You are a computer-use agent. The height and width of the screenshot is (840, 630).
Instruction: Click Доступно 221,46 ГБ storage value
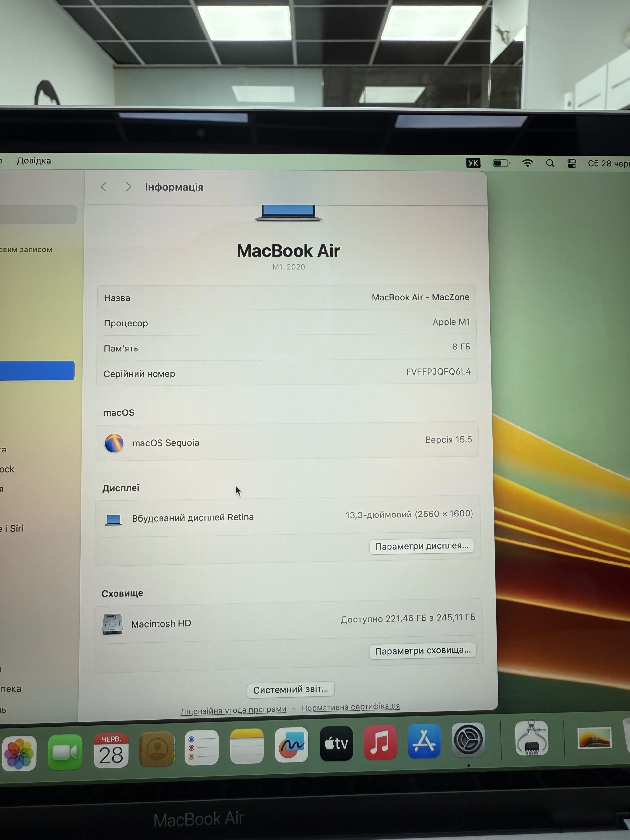408,619
